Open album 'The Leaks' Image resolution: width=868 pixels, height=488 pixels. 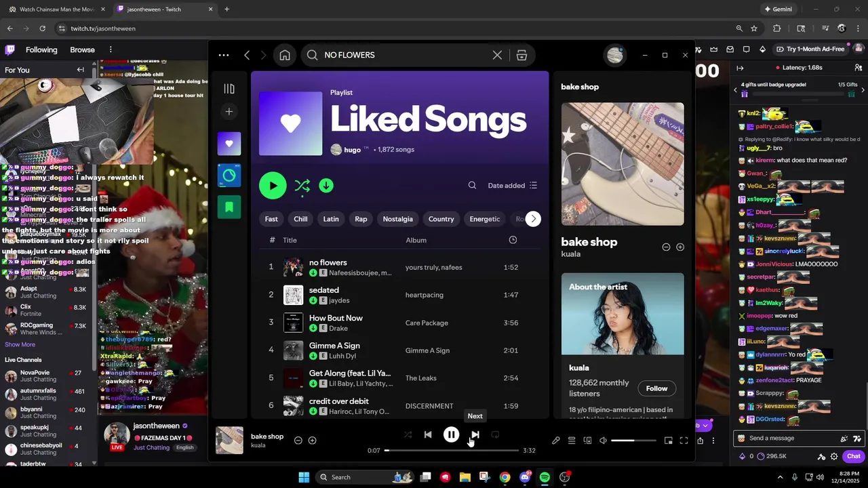click(x=421, y=378)
